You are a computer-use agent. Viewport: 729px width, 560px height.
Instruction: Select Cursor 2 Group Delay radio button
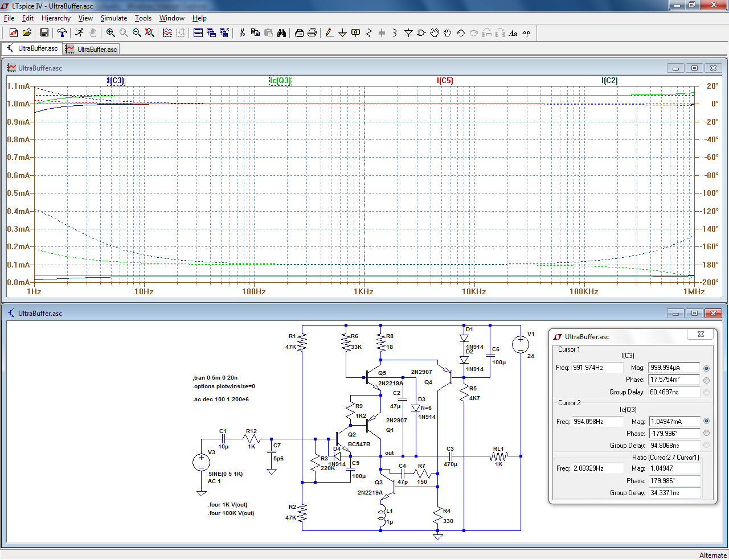(706, 445)
